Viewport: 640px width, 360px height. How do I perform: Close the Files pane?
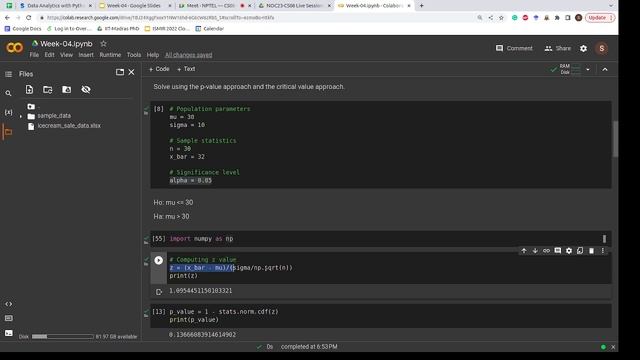[131, 72]
